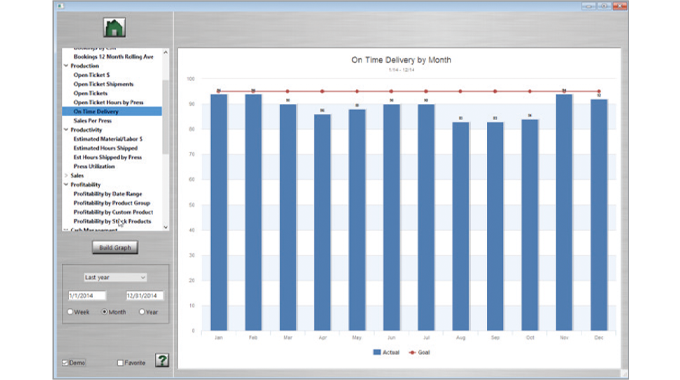Select the Month radio button

(x=105, y=311)
